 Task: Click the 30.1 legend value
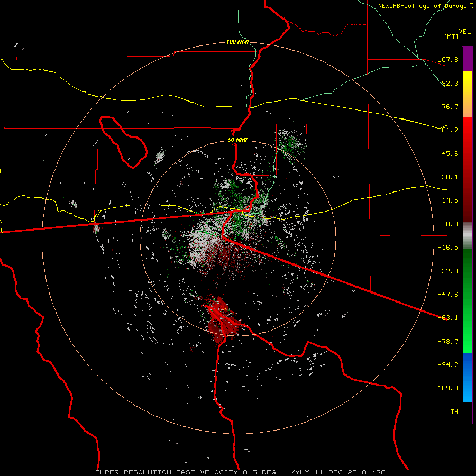click(450, 177)
